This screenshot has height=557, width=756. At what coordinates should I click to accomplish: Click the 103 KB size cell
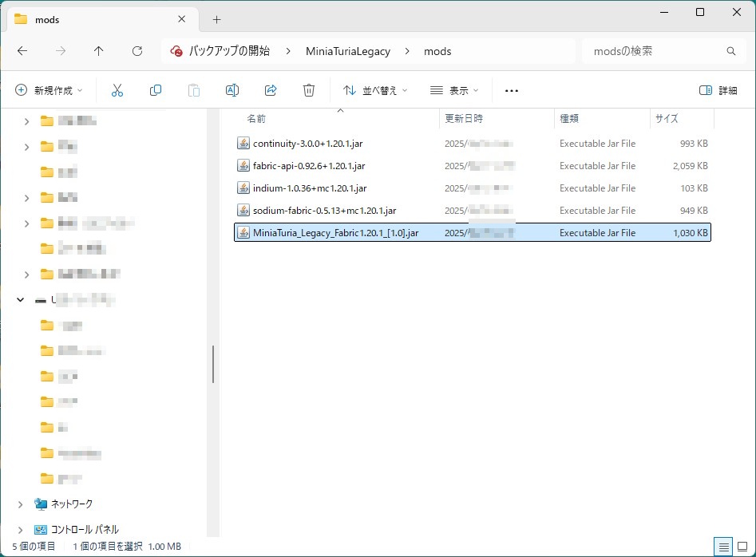tap(695, 188)
